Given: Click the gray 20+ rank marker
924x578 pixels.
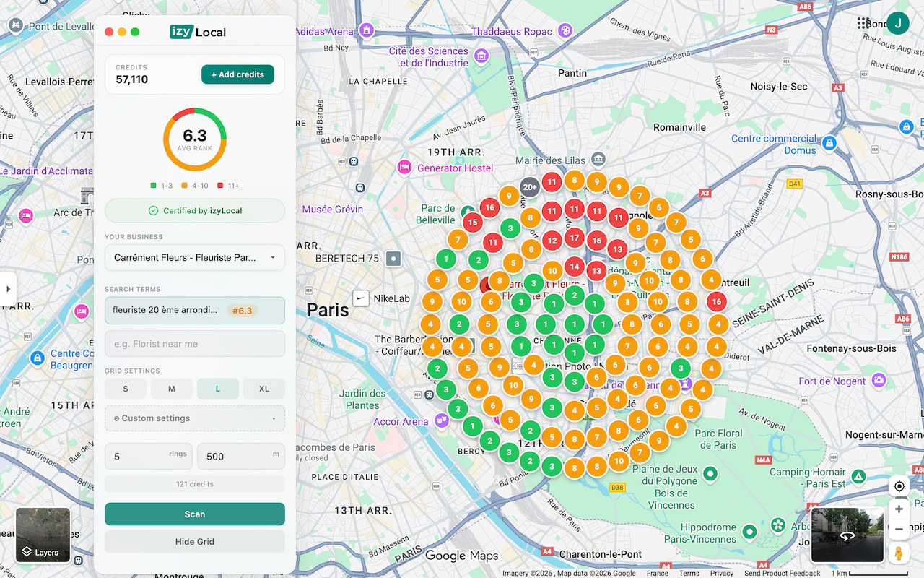Looking at the screenshot, I should (530, 187).
